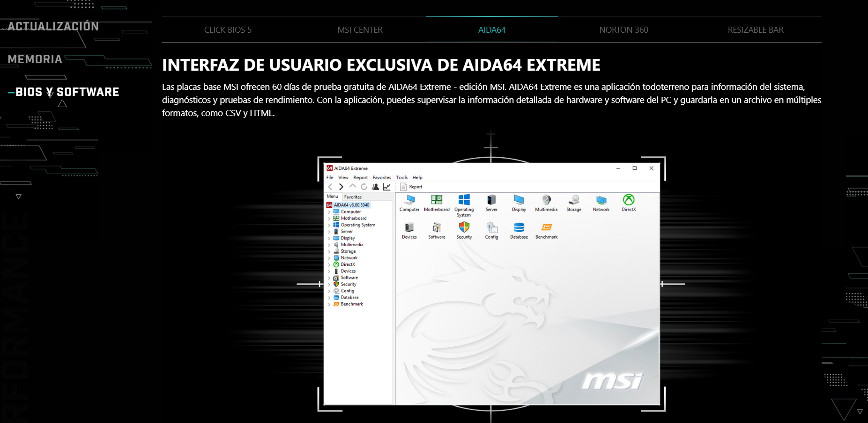Expand the Display tree node chevron
868x423 pixels.
329,238
